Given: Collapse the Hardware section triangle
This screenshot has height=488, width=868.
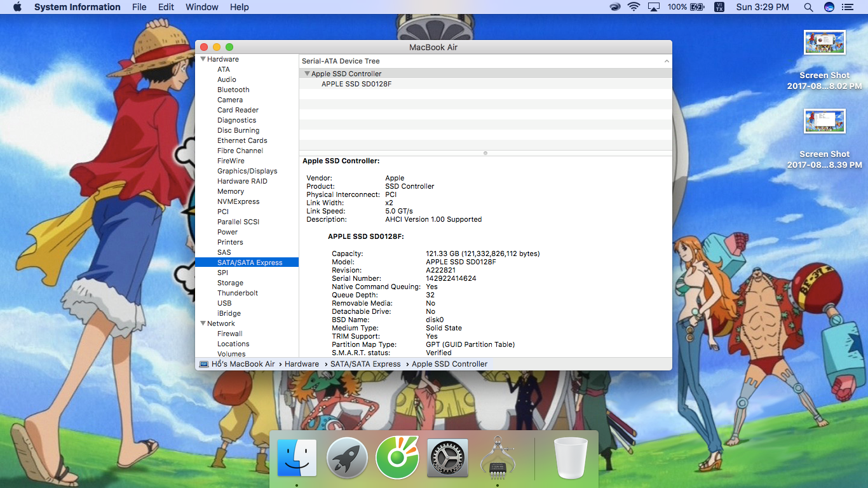Looking at the screenshot, I should click(x=203, y=59).
